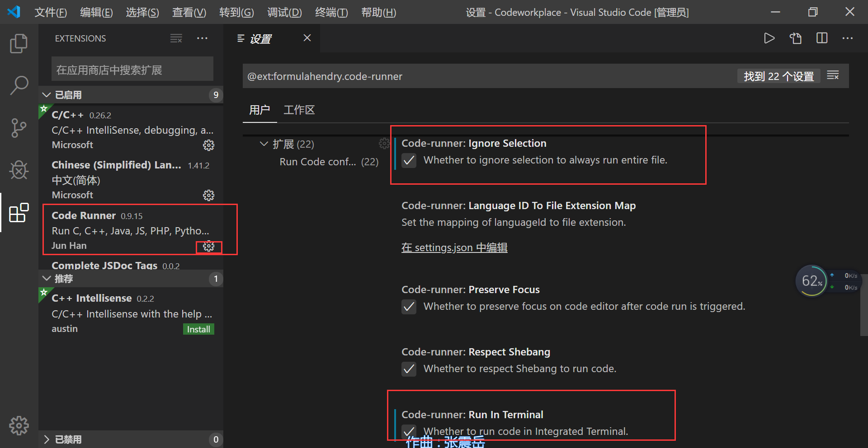
Task: Click the extension marketplace search box
Action: pyautogui.click(x=132, y=69)
